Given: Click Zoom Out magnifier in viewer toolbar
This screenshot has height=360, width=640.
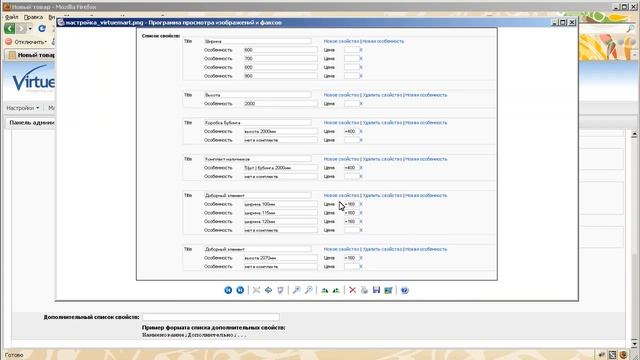Looking at the screenshot, I should (309, 290).
